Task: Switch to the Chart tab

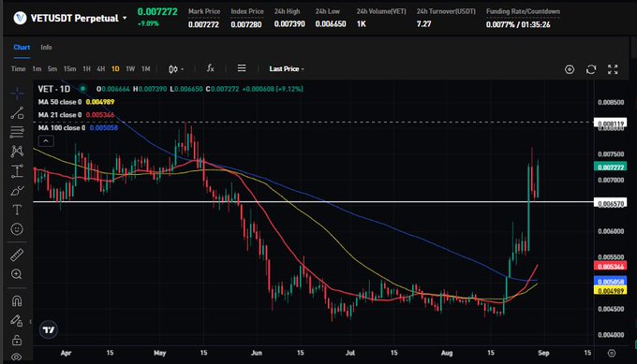Action: 22,48
